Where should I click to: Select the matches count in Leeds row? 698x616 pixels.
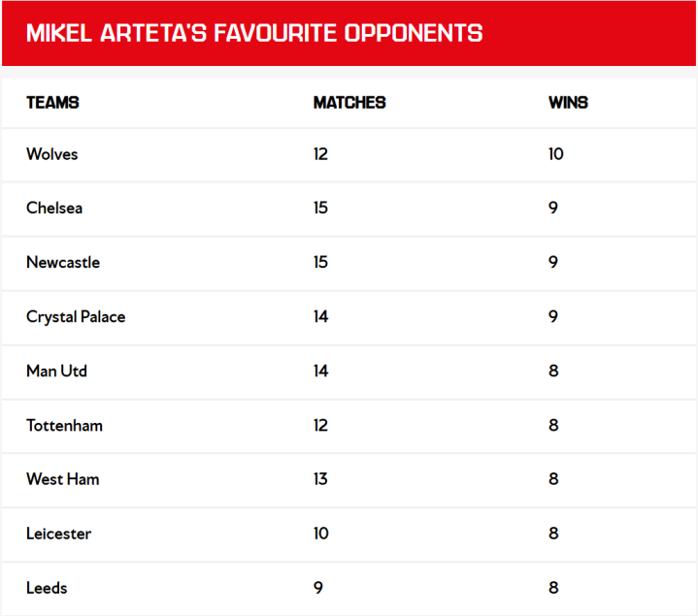click(318, 588)
